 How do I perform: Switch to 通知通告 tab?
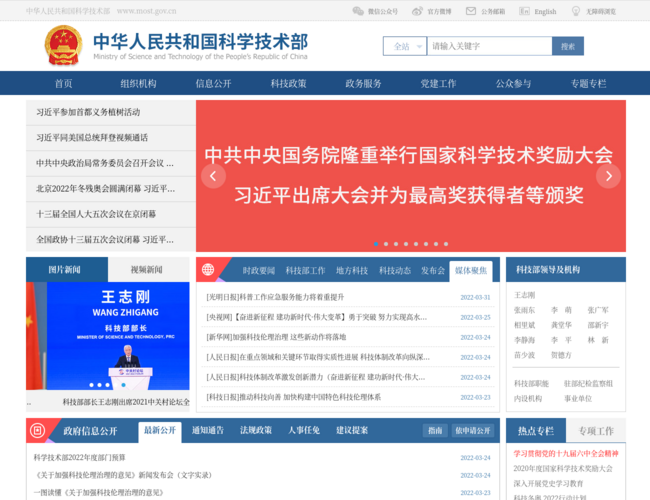208,430
